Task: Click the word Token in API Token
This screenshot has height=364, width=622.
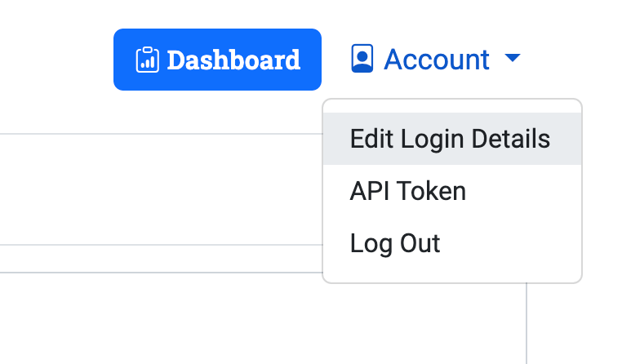Action: pos(432,191)
